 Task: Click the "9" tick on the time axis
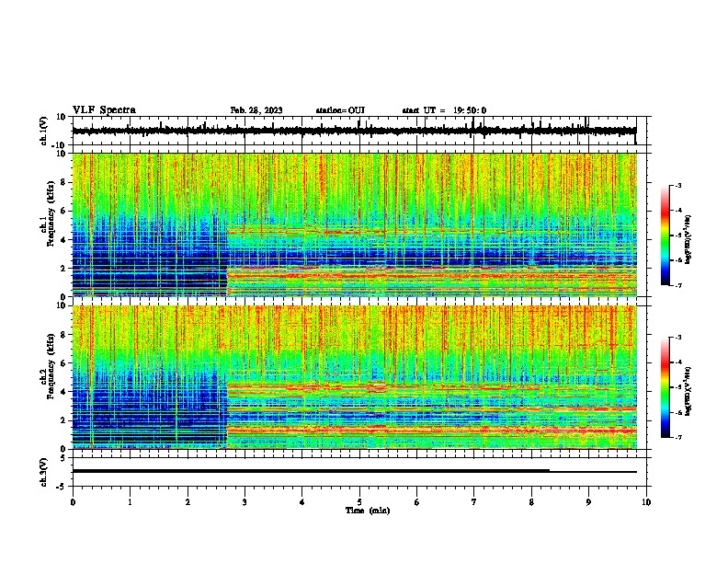(588, 502)
